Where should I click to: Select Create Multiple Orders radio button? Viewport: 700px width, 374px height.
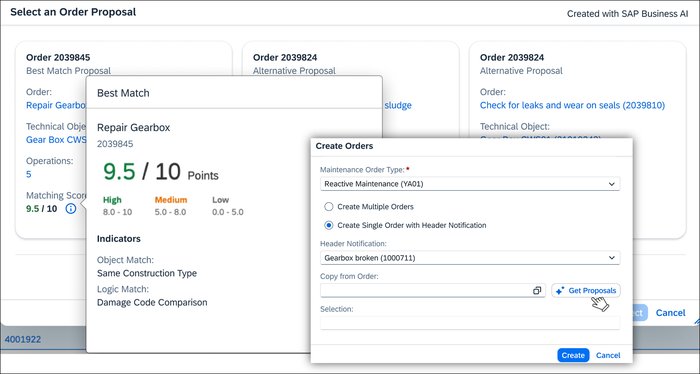(329, 207)
